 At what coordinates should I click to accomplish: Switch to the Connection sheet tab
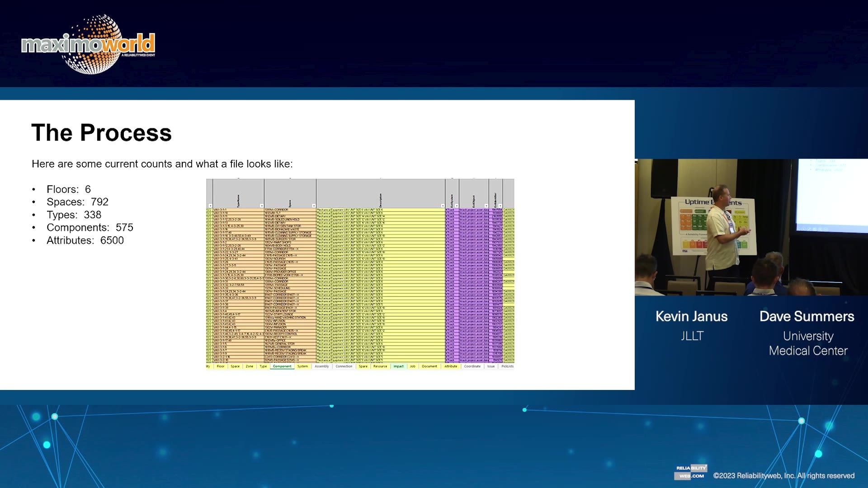(x=344, y=366)
